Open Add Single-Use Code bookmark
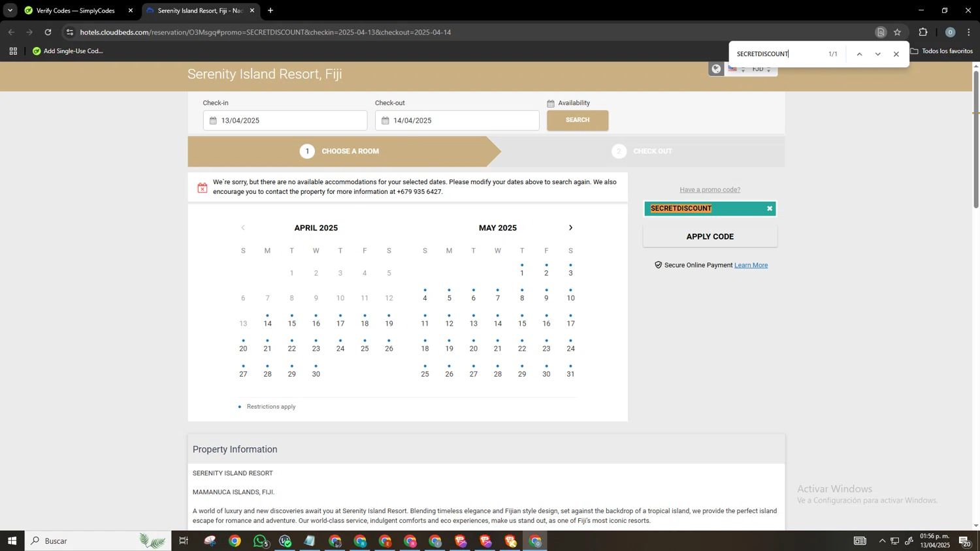Screen dimensions: 980x551 click(68, 51)
